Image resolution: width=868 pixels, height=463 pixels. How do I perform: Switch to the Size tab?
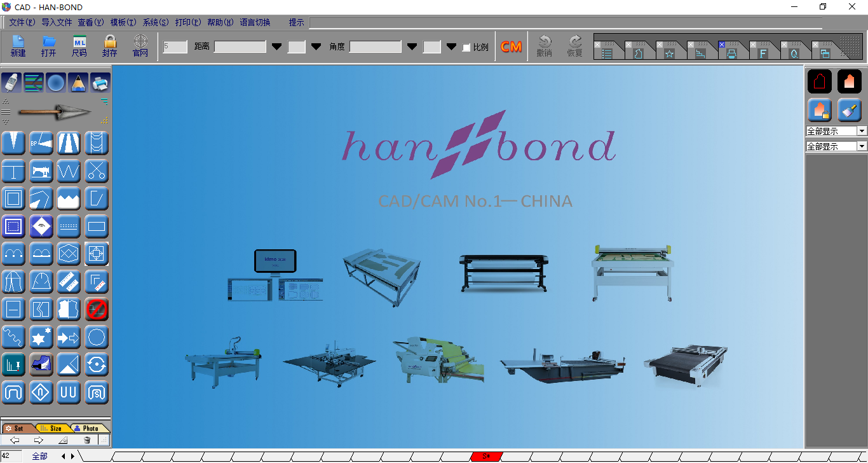(52, 428)
